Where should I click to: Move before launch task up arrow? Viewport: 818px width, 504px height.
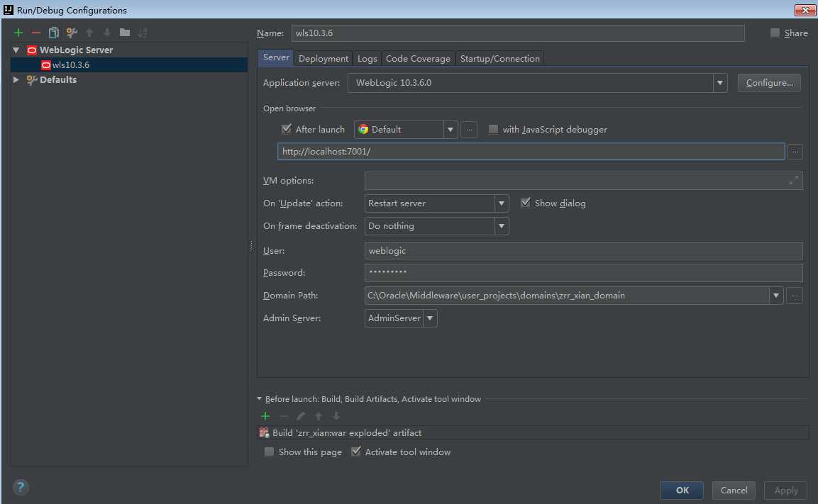coord(319,416)
